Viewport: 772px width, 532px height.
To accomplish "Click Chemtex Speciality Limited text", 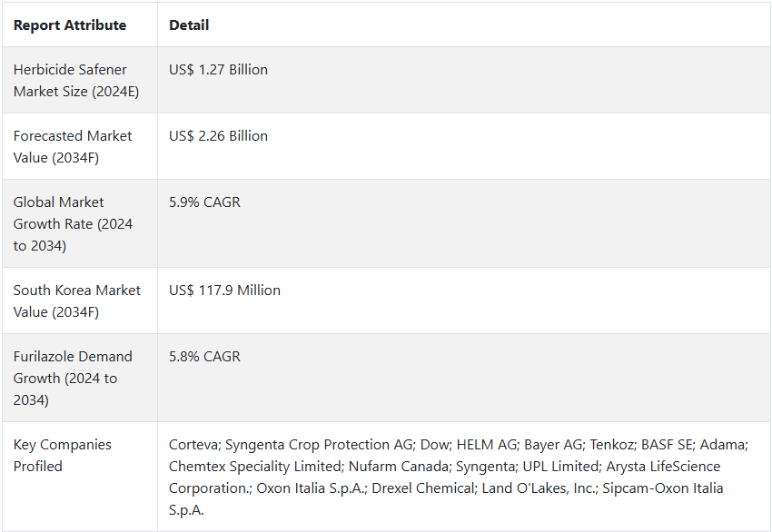I will pyautogui.click(x=256, y=466).
